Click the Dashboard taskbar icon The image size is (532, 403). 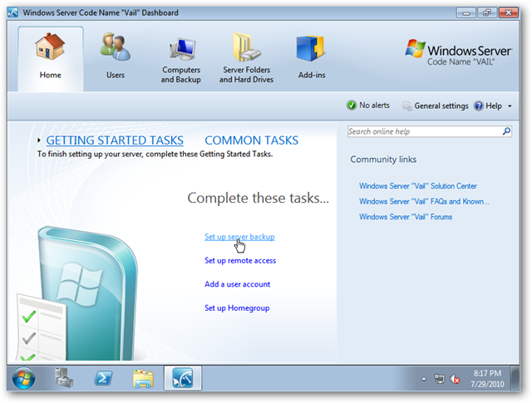click(x=183, y=378)
